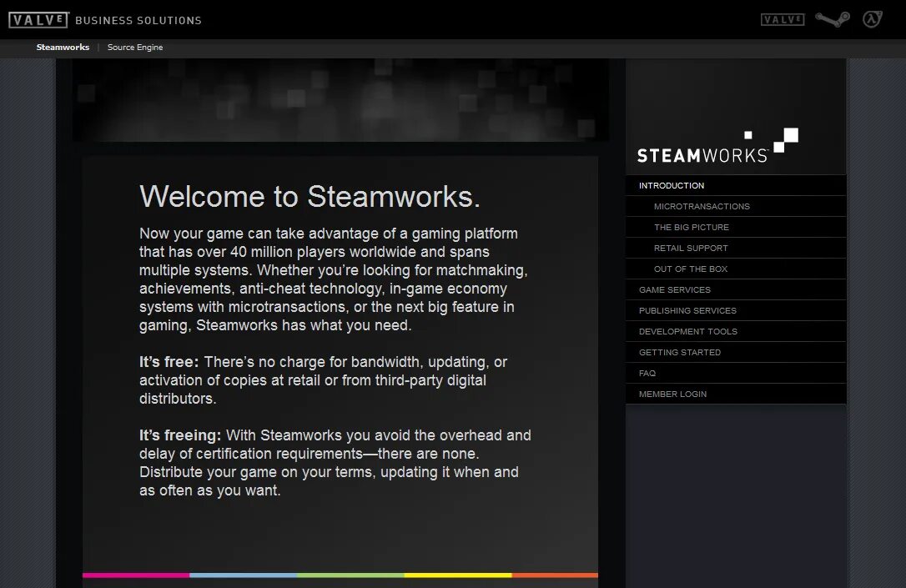Click the Steam valve-handle icon in header
906x588 pixels.
(833, 20)
